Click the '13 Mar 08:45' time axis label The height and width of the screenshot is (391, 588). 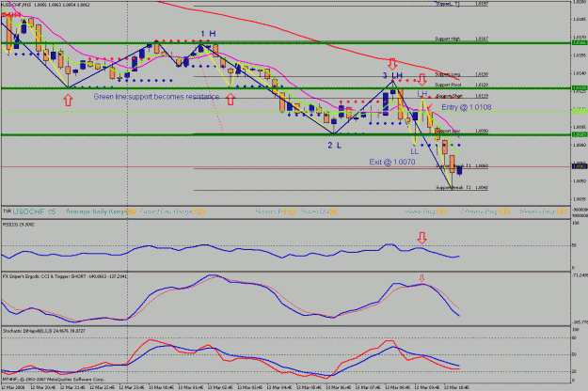400,387
